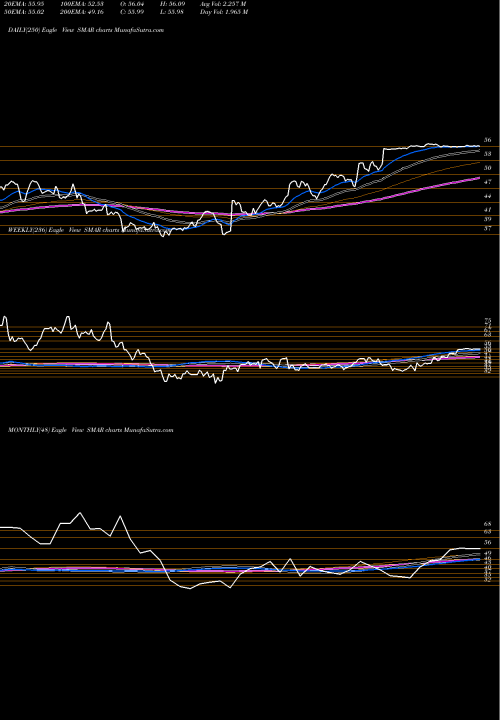Click the 44 label on daily axis
Image resolution: width=500 pixels, height=720 pixels.
click(488, 196)
